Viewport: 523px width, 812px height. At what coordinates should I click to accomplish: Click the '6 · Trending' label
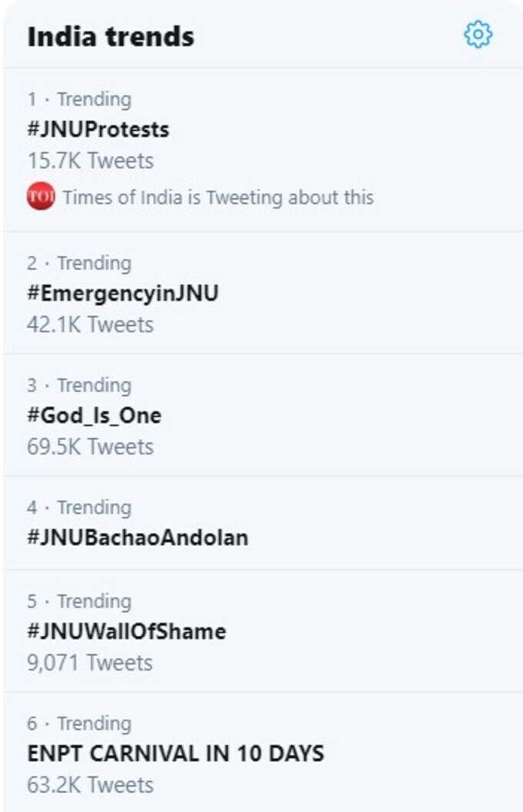coord(79,724)
